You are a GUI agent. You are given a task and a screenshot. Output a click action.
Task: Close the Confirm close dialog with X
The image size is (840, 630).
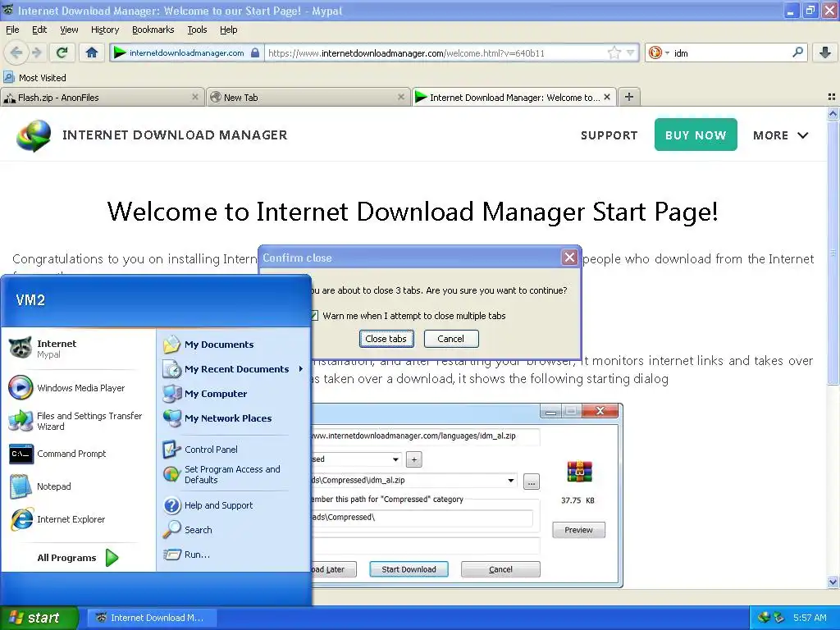pyautogui.click(x=569, y=258)
